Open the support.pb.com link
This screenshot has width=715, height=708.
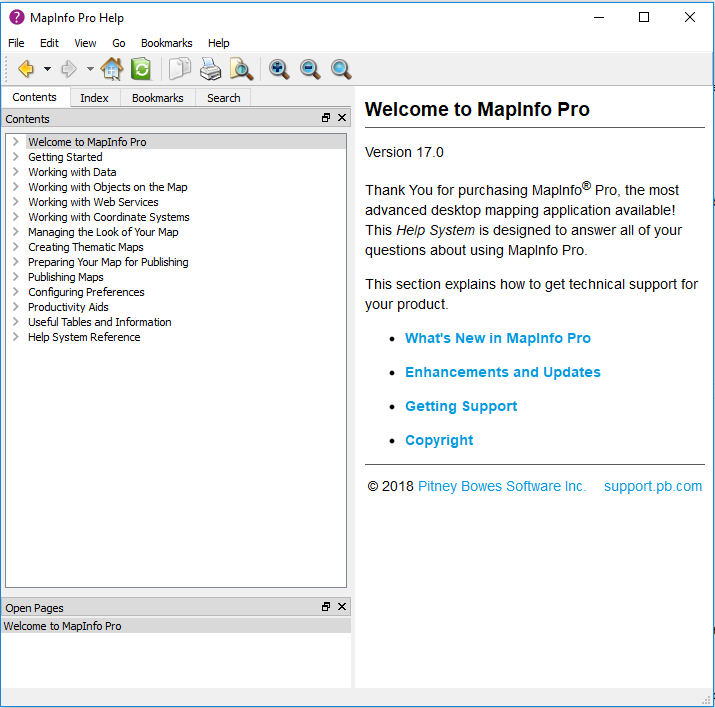pos(653,486)
